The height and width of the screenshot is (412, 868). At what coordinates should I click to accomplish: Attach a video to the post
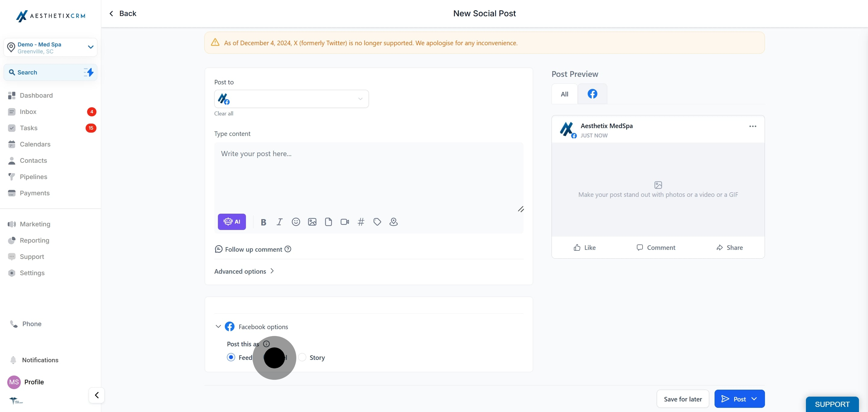point(344,222)
